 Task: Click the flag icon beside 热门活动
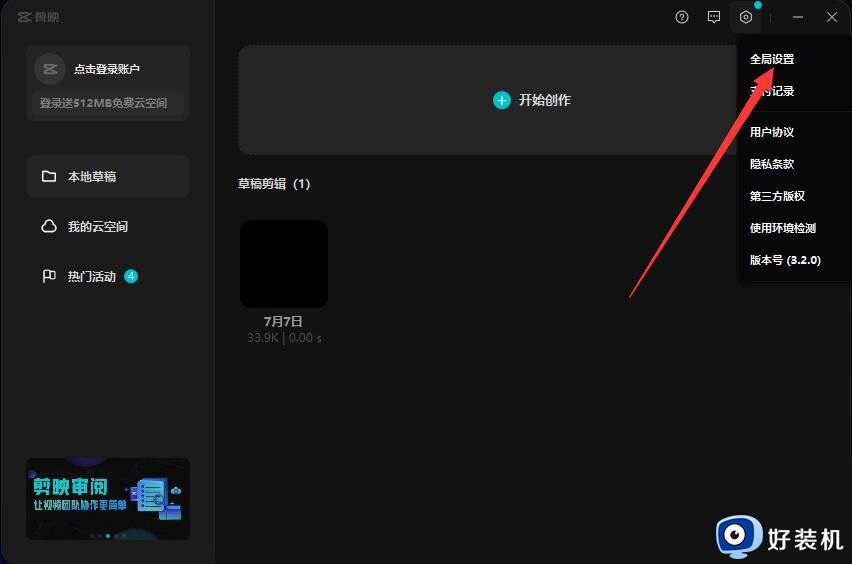[49, 276]
